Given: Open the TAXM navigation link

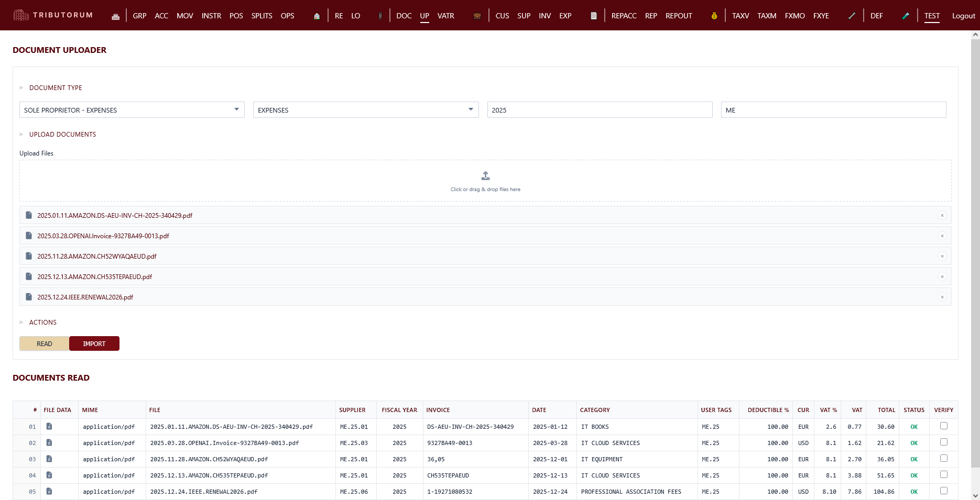Looking at the screenshot, I should tap(767, 16).
